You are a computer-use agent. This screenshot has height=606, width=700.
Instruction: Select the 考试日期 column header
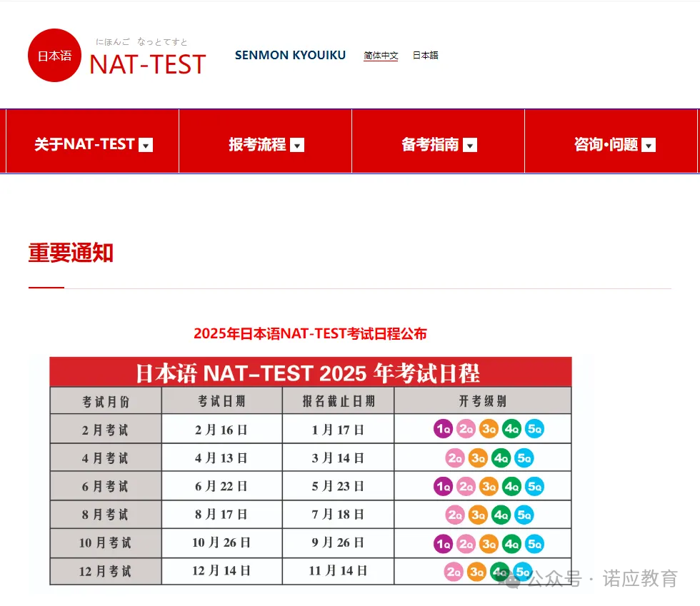222,400
